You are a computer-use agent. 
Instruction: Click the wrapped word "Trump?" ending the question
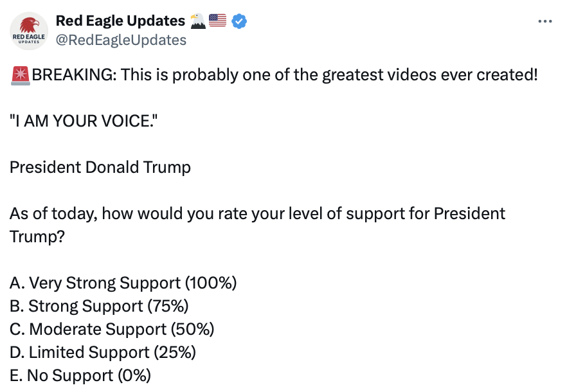pos(37,236)
